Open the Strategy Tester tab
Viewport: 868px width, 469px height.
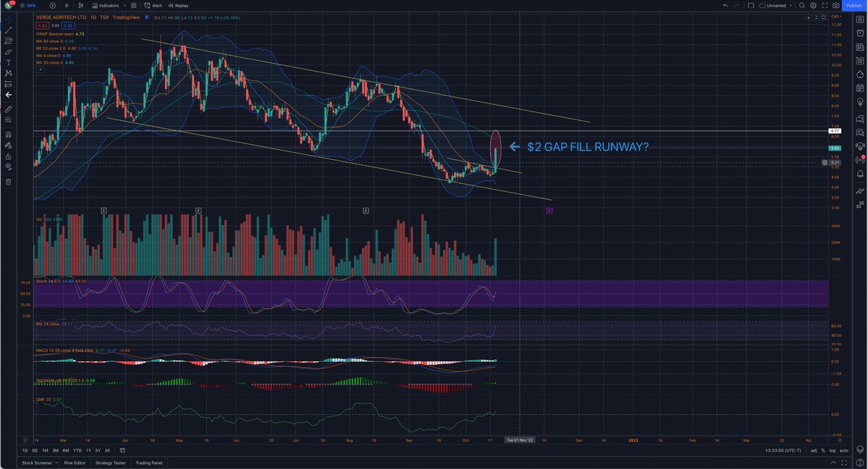(111, 462)
